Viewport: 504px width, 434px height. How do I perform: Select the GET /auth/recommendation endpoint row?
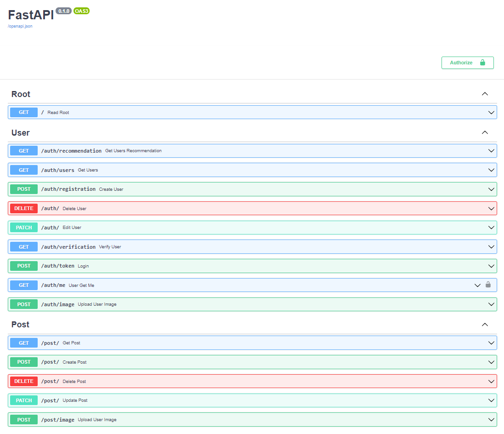tap(252, 150)
